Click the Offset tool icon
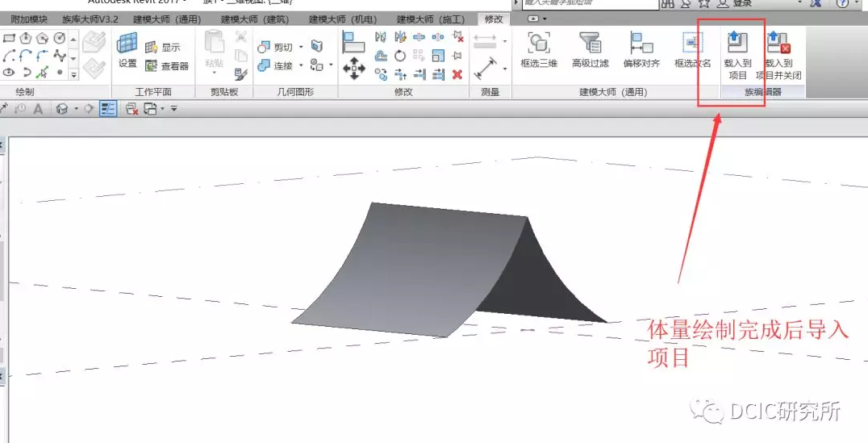This screenshot has height=443, width=868. coord(380,56)
